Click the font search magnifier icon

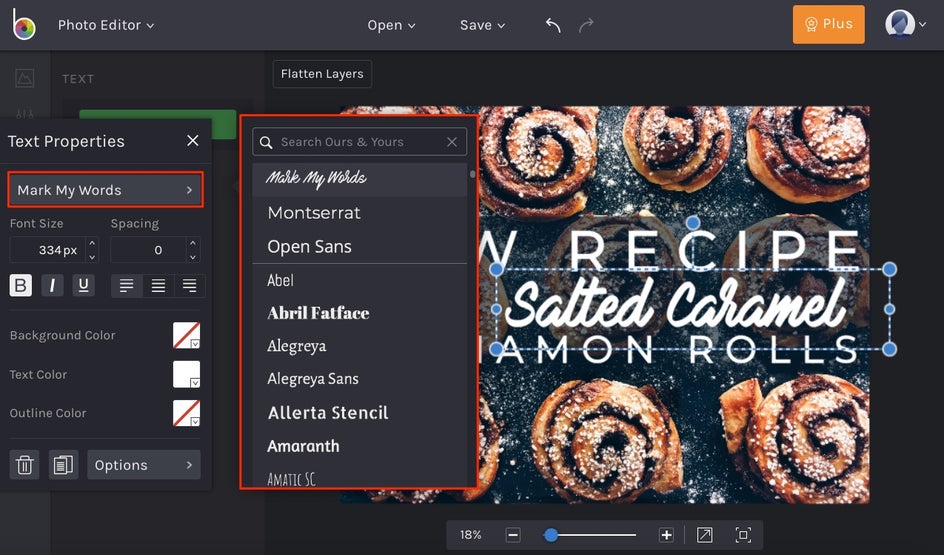tap(266, 143)
